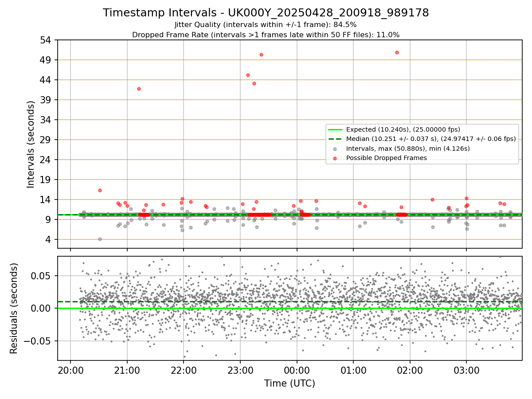Click the solid green line sample in the legend

coord(335,129)
